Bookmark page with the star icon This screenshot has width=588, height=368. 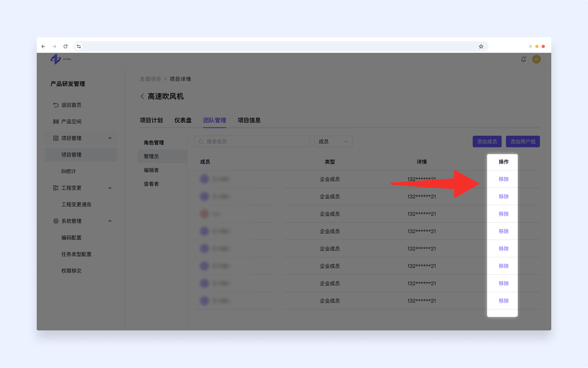(x=481, y=46)
